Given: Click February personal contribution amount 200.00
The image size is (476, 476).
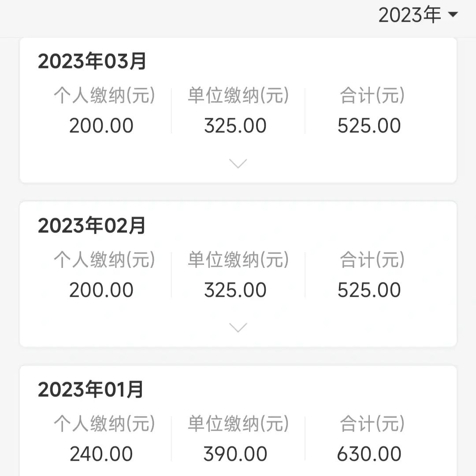Looking at the screenshot, I should (101, 290).
